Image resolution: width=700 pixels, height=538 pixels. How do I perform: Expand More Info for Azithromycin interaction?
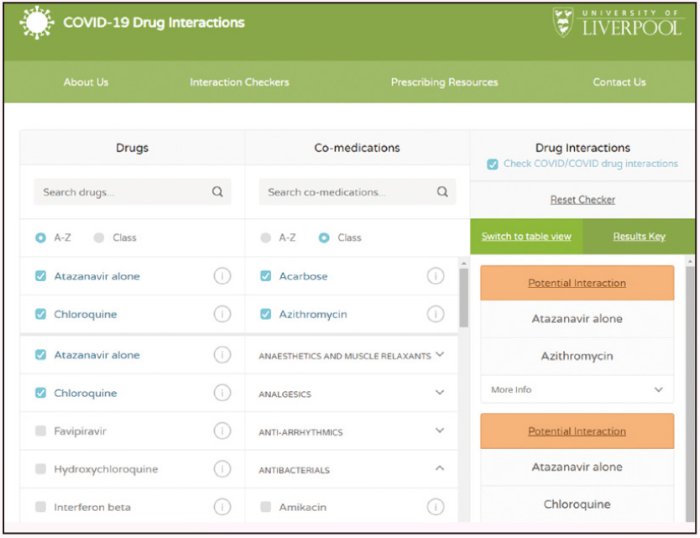pyautogui.click(x=577, y=389)
